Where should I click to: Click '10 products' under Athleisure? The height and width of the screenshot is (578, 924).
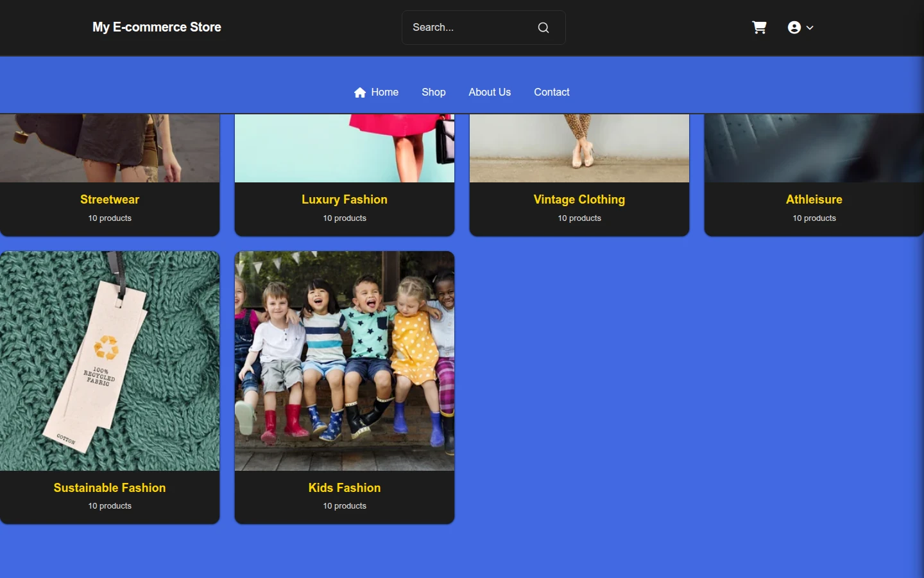pyautogui.click(x=814, y=218)
